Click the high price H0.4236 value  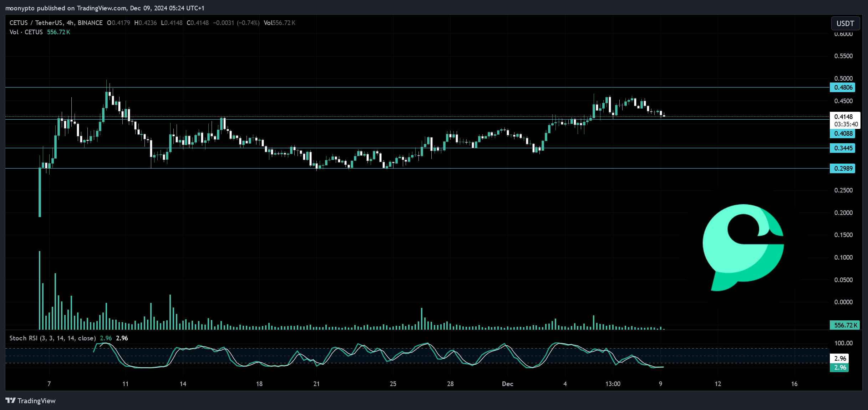pyautogui.click(x=146, y=23)
